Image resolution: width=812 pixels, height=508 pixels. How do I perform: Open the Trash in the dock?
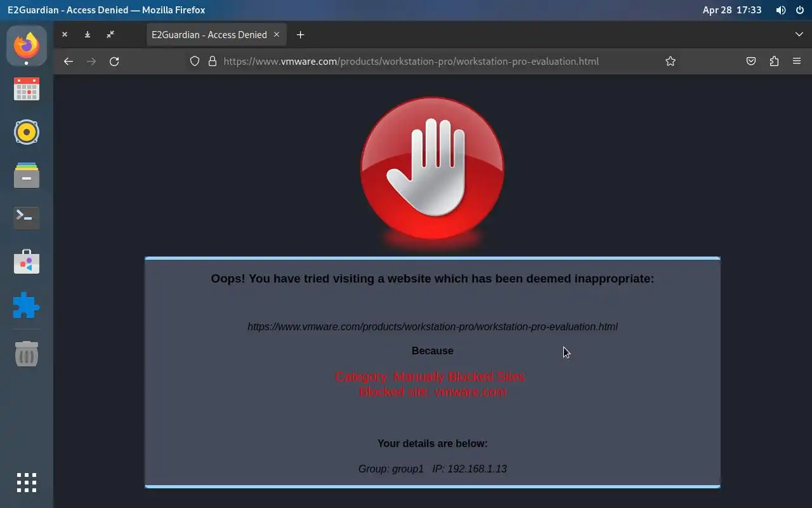[x=27, y=354]
